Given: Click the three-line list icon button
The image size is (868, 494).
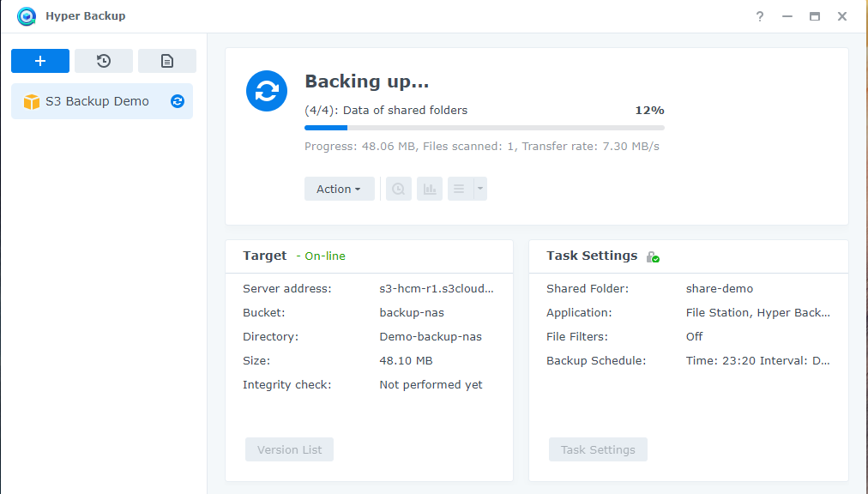Looking at the screenshot, I should 461,189.
